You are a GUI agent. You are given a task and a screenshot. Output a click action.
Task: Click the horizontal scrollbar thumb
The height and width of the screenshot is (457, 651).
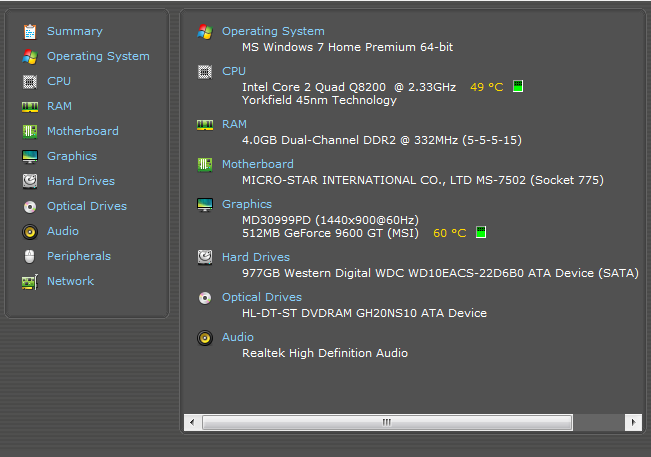click(x=387, y=423)
